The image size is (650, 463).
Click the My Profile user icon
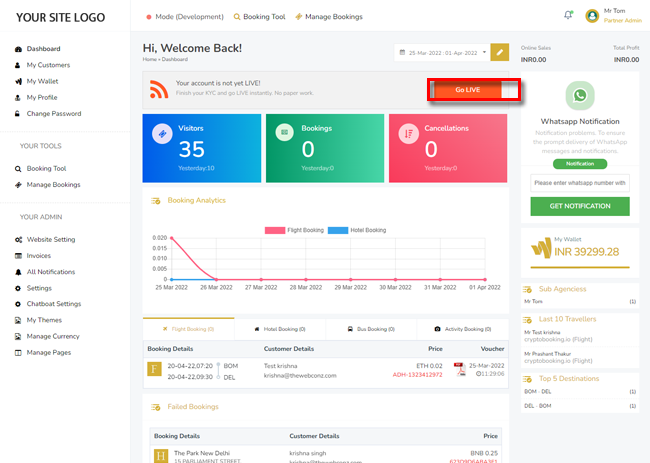coord(17,97)
